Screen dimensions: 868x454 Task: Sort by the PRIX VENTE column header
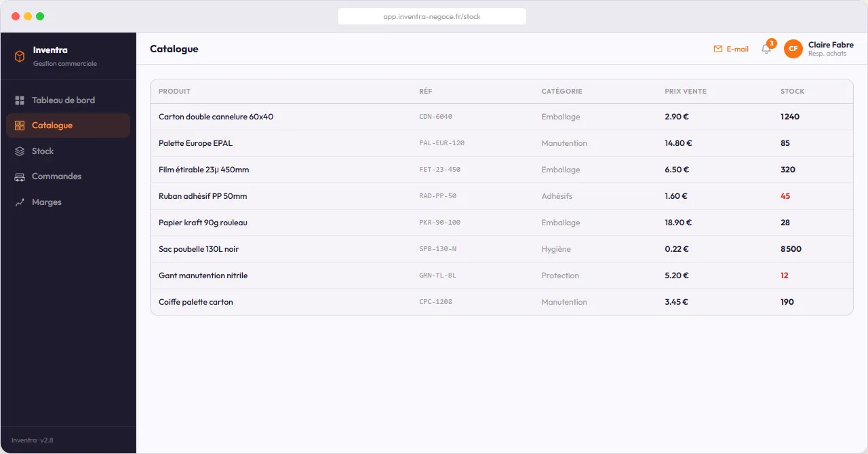(685, 92)
